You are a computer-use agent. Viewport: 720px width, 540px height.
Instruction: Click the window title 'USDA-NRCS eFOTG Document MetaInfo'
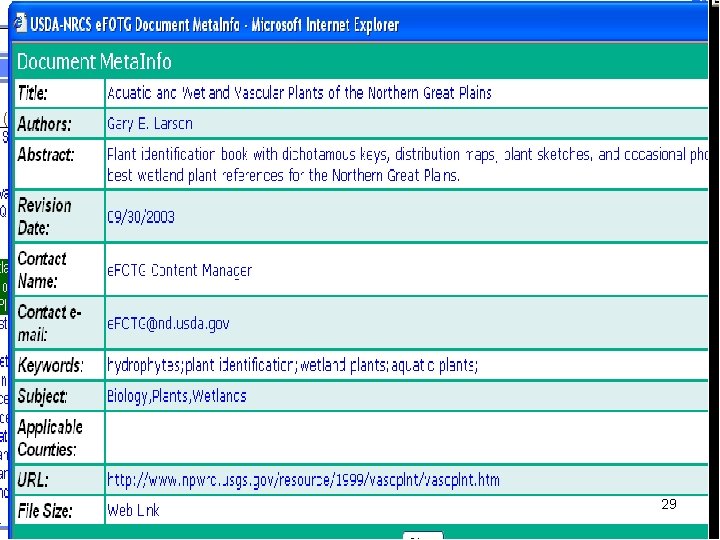click(x=135, y=24)
